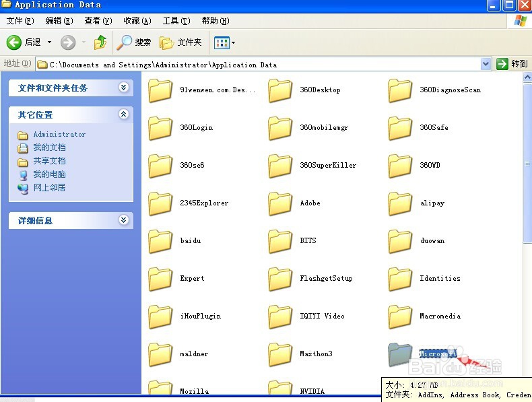Open the 搜索 search tool
This screenshot has height=402, width=532.
pos(134,42)
